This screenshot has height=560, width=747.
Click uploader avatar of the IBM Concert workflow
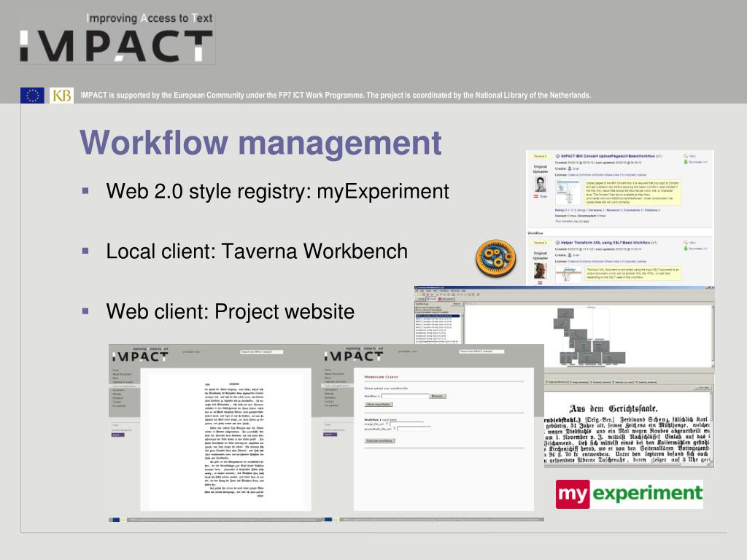pos(541,184)
